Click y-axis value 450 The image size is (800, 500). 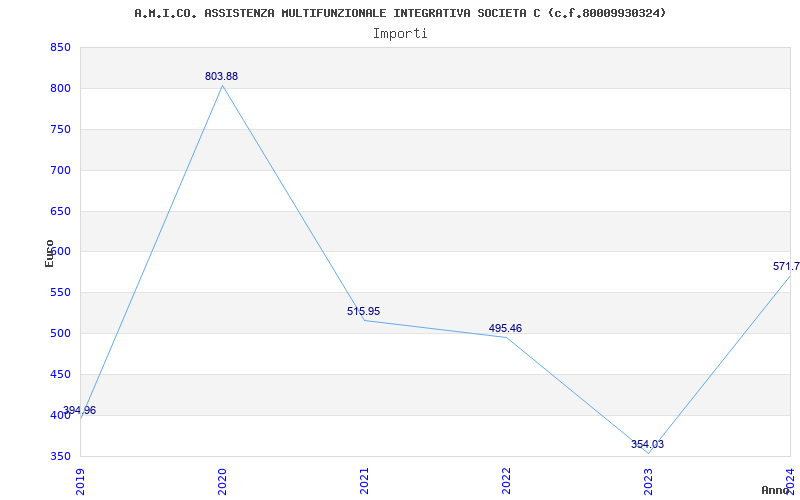(60, 374)
